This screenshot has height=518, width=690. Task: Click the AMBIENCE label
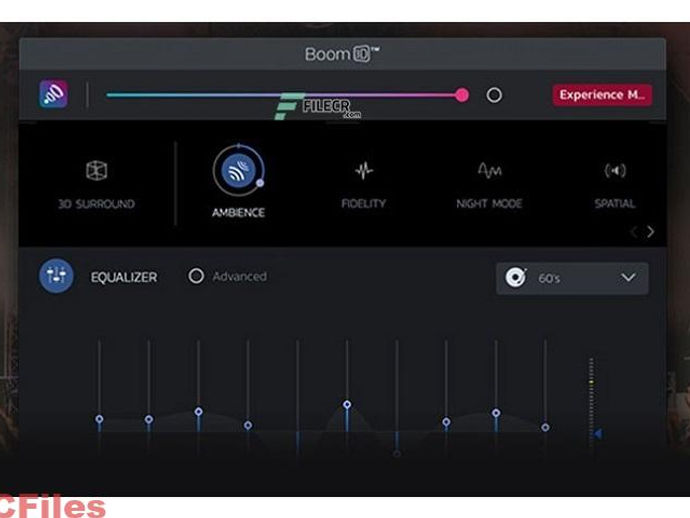[x=238, y=213]
